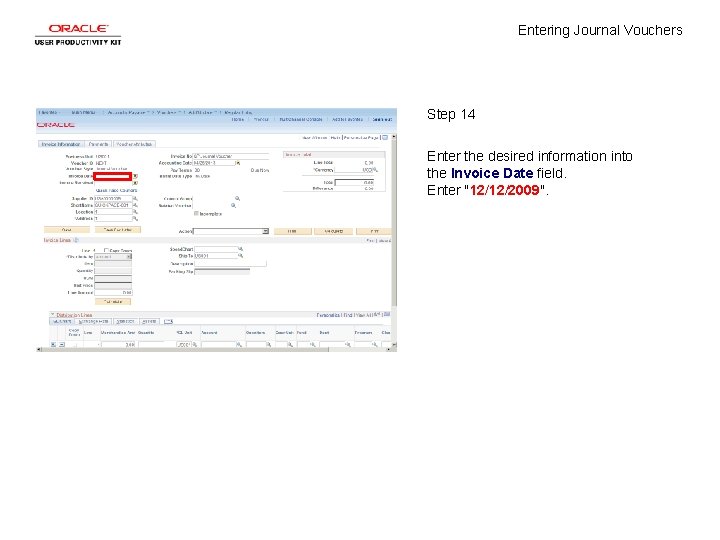Click the Dept lookup icon in distribution row
The image size is (720, 540).
click(348, 344)
